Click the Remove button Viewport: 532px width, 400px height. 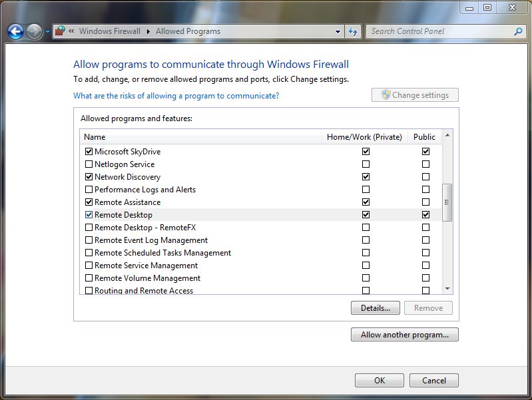pyautogui.click(x=428, y=308)
